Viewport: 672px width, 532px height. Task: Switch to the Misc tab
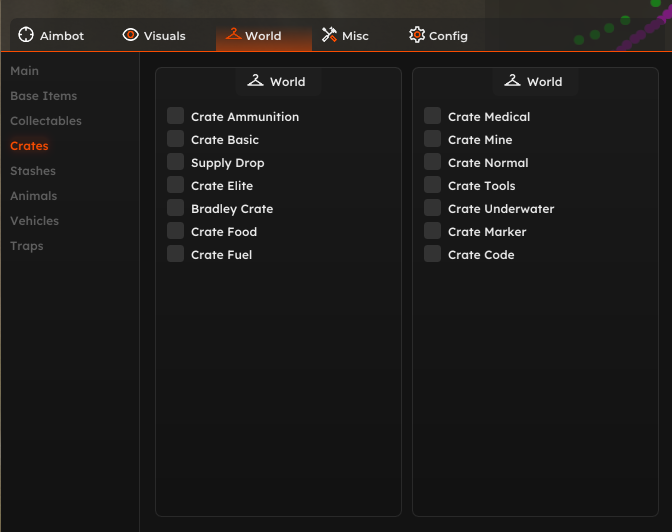tap(345, 36)
